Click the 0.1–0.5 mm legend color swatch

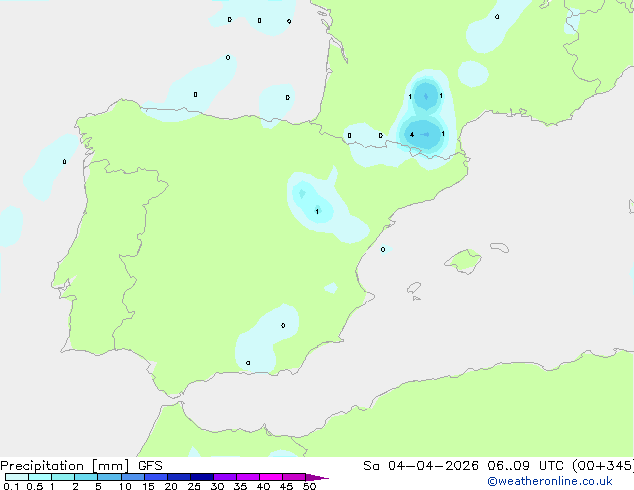point(17,477)
